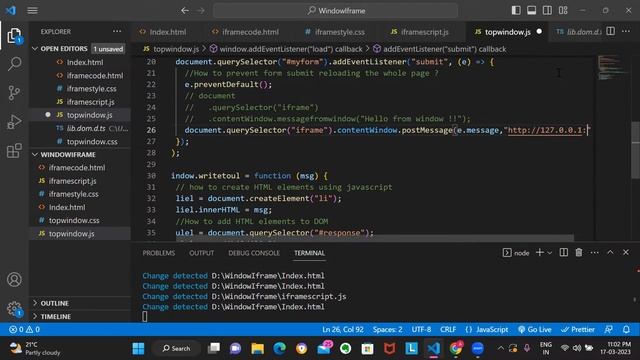The width and height of the screenshot is (640, 360).
Task: Click Ln 26, Col 92 status item
Action: click(343, 329)
